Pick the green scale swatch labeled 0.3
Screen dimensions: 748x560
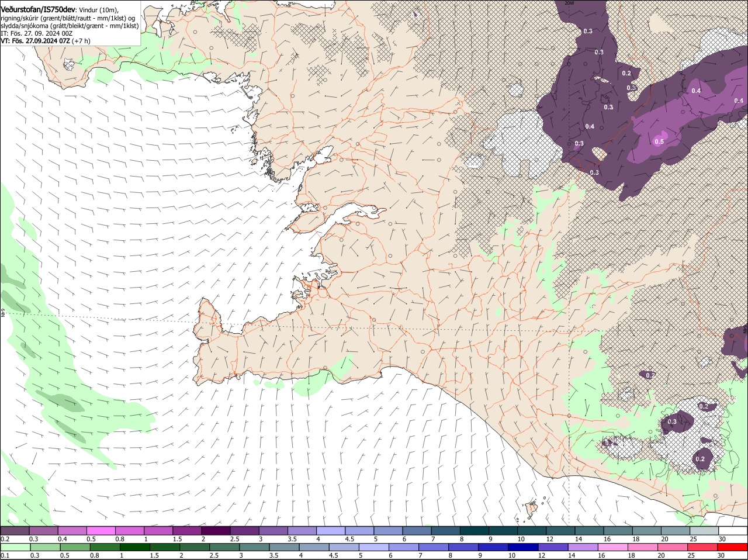44,547
